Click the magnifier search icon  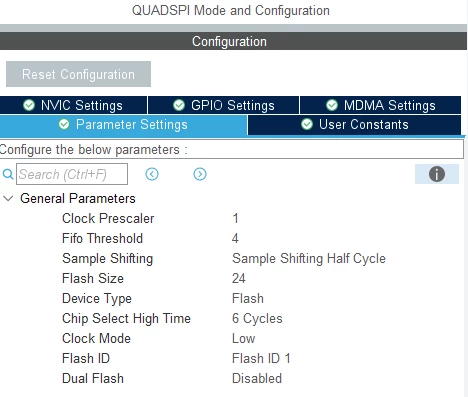click(x=8, y=174)
